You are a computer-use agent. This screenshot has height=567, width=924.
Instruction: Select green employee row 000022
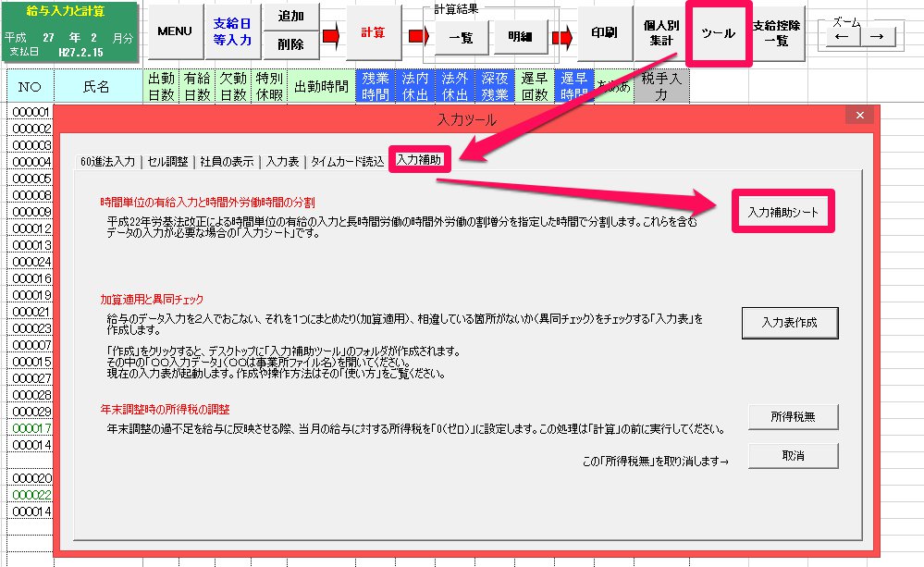coord(31,495)
